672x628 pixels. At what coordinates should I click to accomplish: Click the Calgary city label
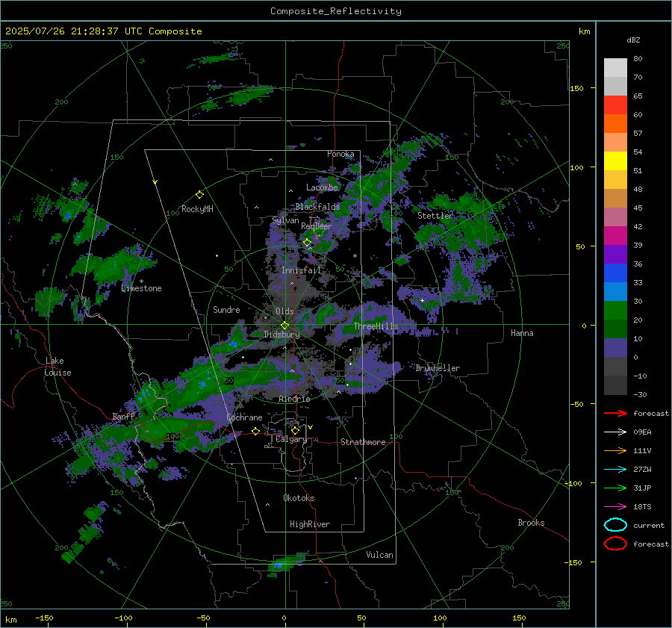click(291, 439)
